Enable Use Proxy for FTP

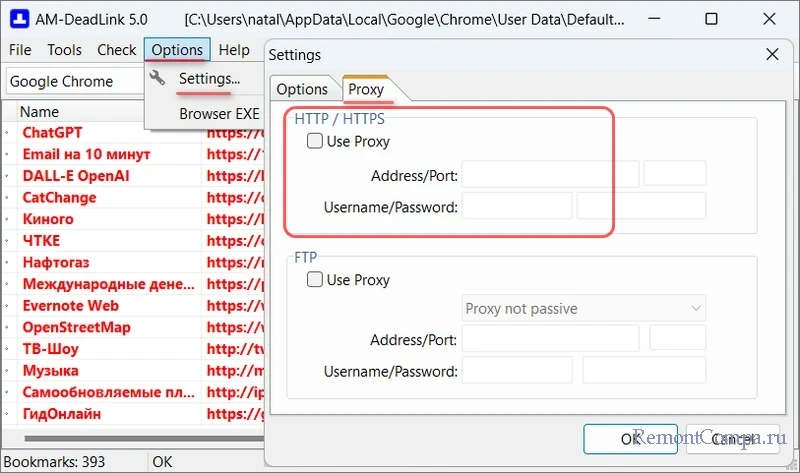(x=315, y=280)
